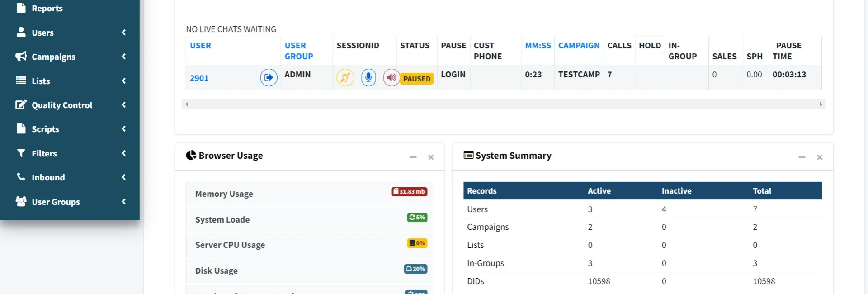This screenshot has width=868, height=294.
Task: Click the 0% server CPU badge
Action: click(417, 243)
